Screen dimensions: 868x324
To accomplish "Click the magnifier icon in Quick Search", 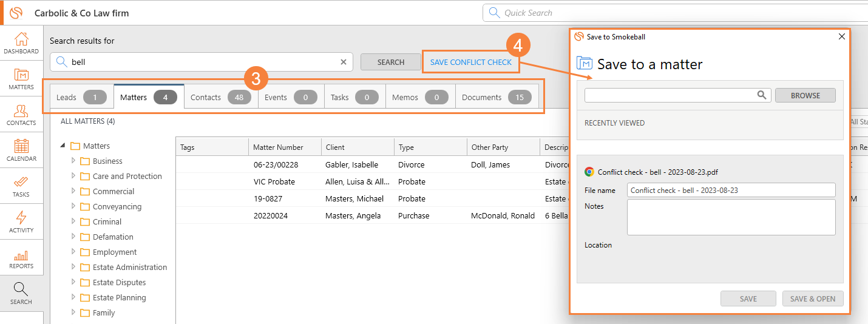I will point(494,13).
